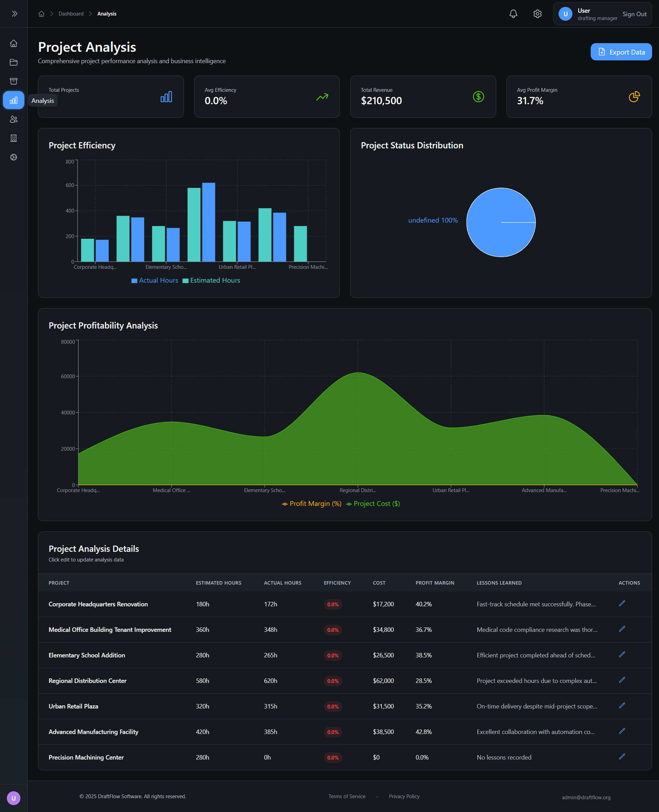Open the Company section via the building icon
659x812 pixels.
click(14, 138)
